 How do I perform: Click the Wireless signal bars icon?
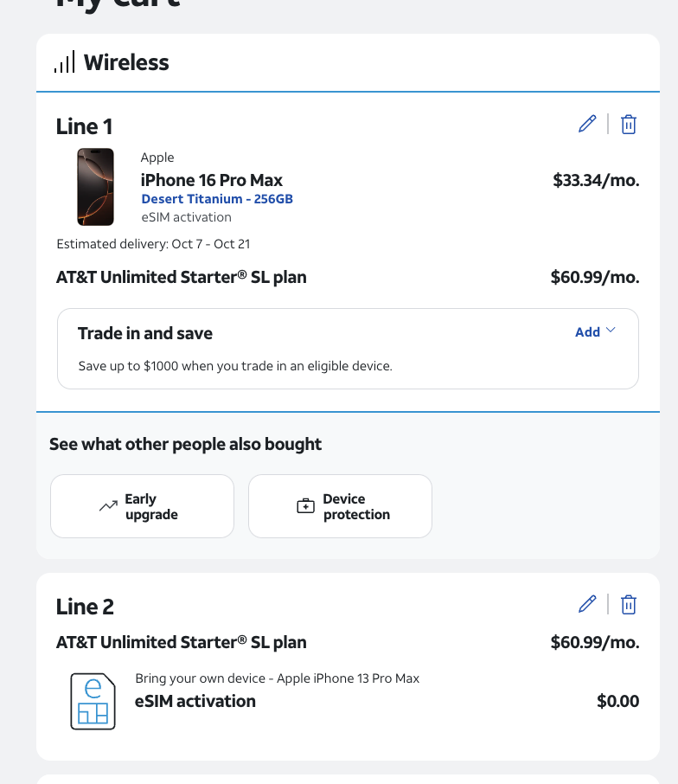click(65, 61)
